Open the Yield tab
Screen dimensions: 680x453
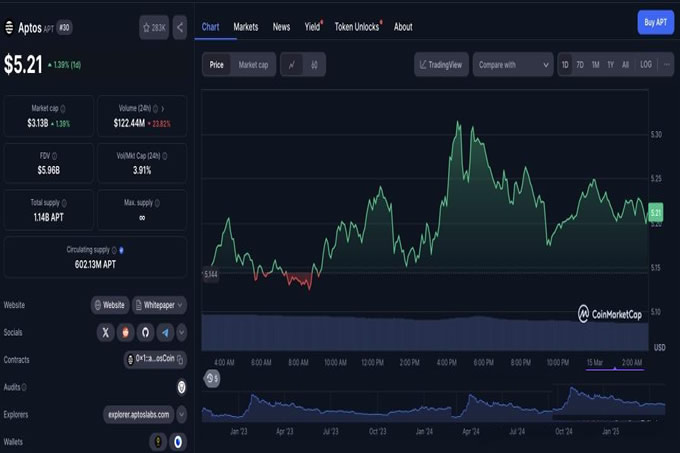[x=312, y=27]
